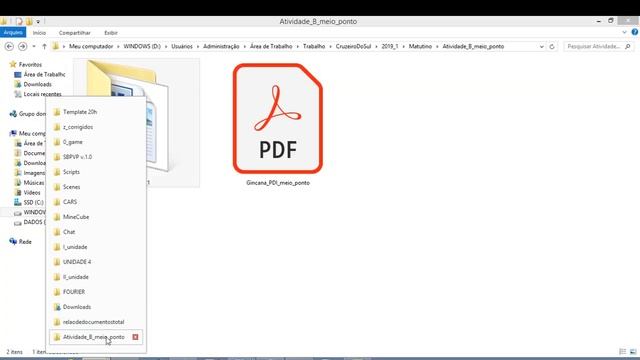
Task: Switch to the Início ribbon tab
Action: 39,33
